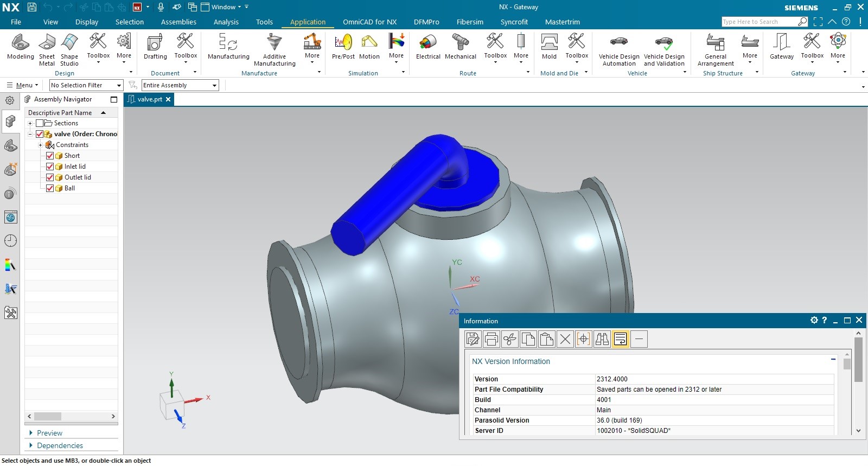Hide the Ball component
Viewport: 868px width, 466px height.
[x=50, y=188]
